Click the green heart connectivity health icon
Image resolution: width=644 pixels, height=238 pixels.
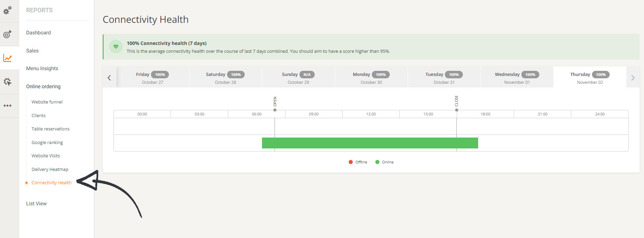coord(116,47)
